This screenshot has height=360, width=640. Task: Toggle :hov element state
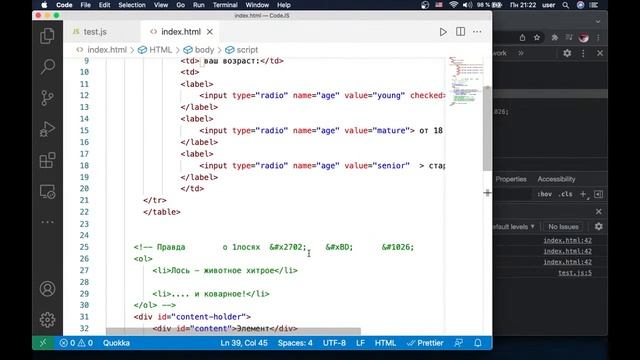pos(544,194)
